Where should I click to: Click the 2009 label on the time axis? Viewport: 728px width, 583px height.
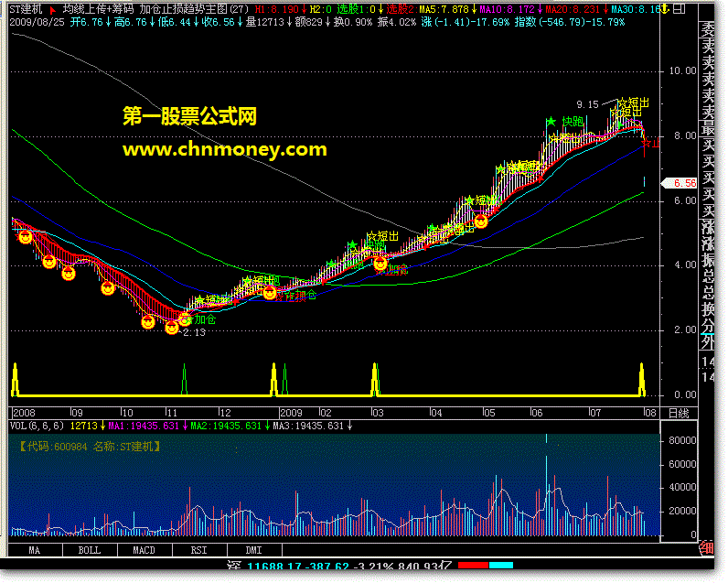click(x=291, y=413)
